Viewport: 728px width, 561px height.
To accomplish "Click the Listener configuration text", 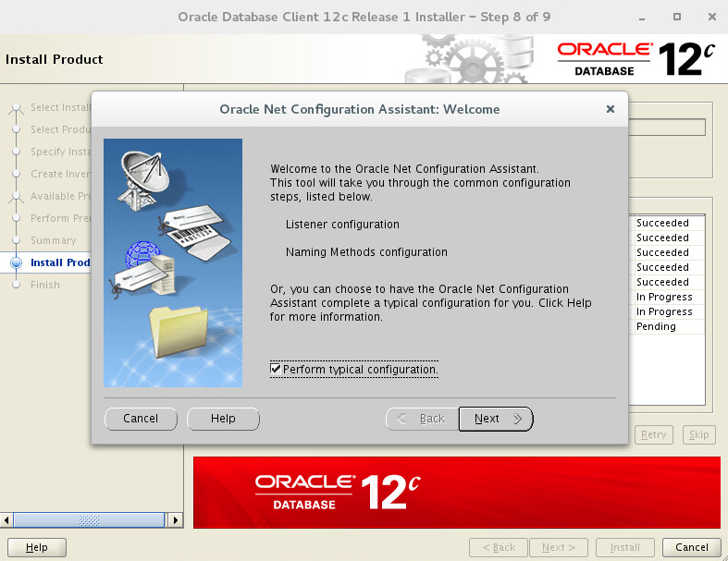I will [342, 224].
